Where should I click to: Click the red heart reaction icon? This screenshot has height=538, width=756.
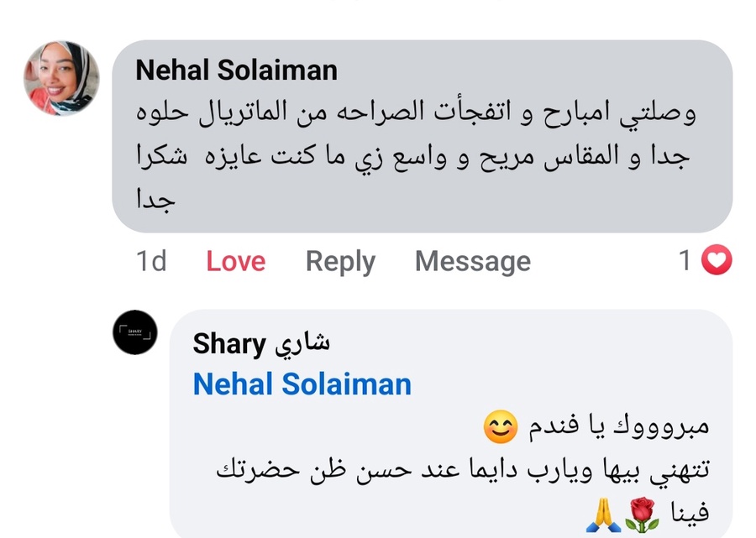(717, 261)
